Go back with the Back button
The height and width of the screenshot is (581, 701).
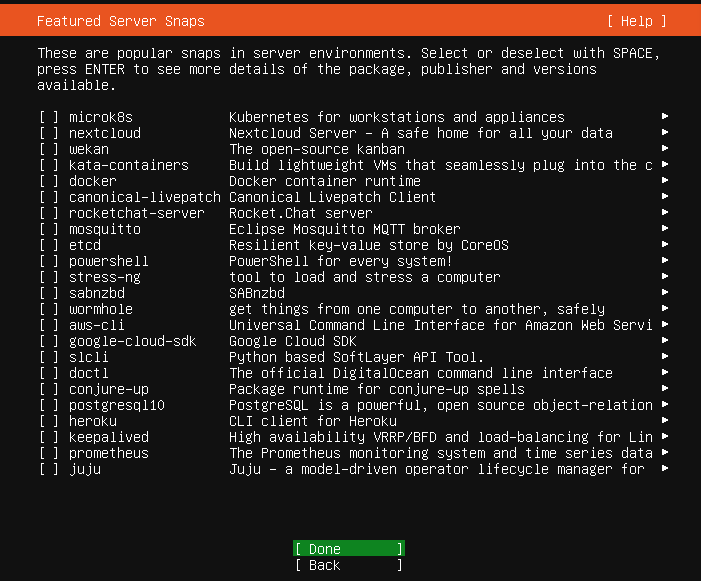tap(349, 565)
